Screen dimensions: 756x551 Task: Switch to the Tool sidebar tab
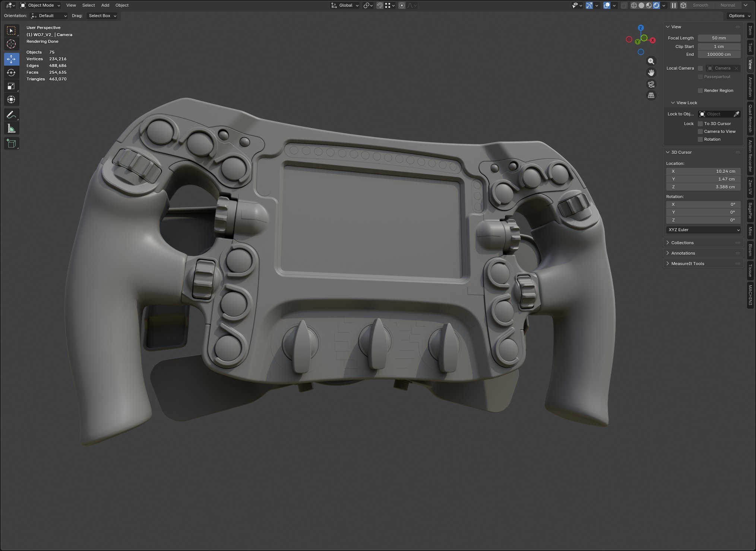tap(750, 47)
